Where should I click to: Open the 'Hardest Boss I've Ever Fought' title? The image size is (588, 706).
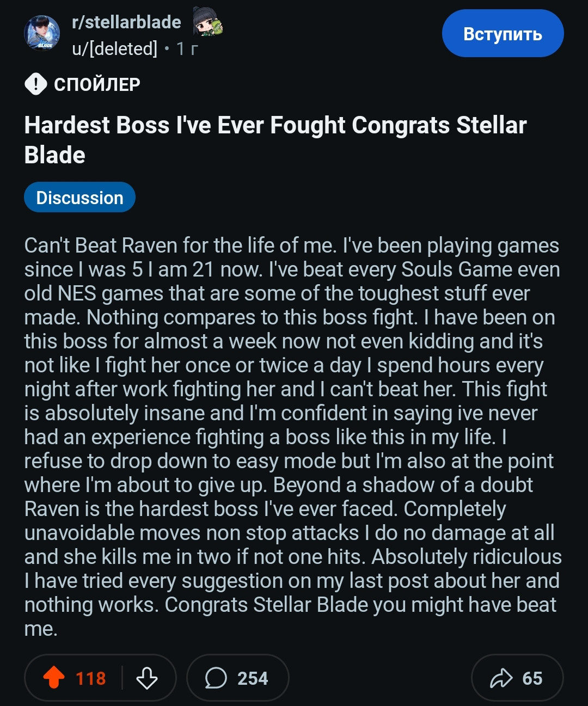(275, 140)
